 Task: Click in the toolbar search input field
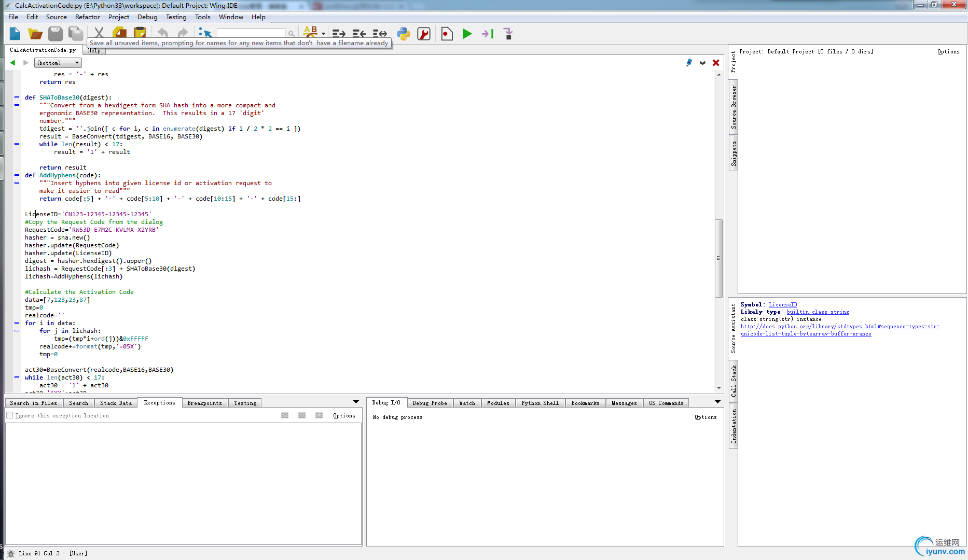(x=251, y=34)
